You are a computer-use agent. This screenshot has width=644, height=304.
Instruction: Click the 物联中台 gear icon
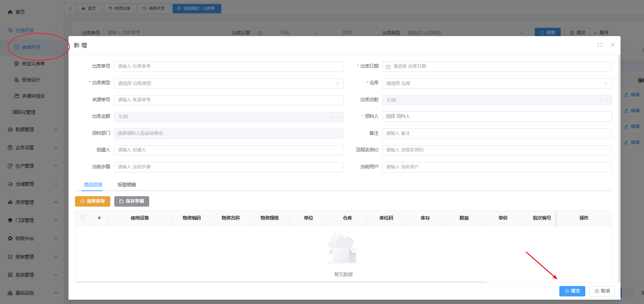tap(10, 238)
